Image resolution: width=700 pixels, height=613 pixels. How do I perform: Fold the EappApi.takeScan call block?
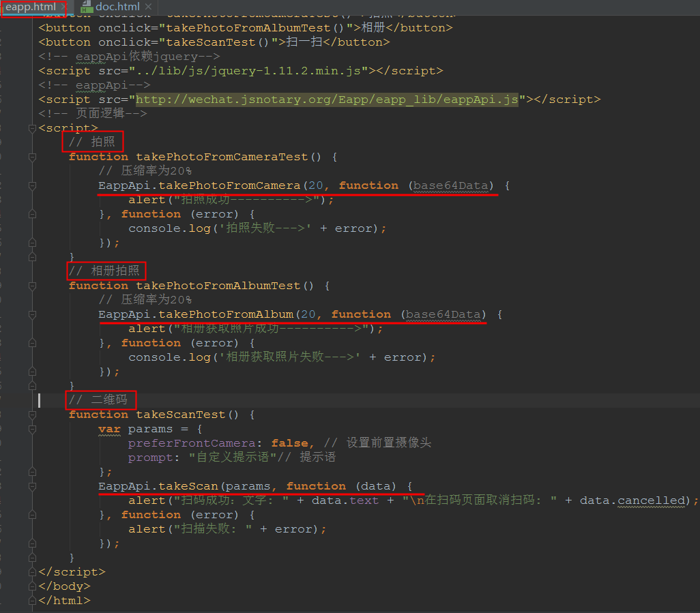pos(32,486)
